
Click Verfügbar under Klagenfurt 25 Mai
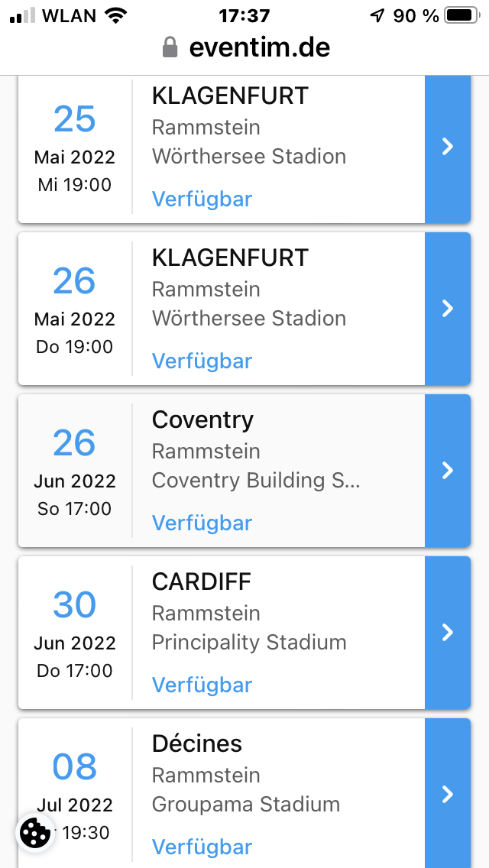tap(202, 199)
